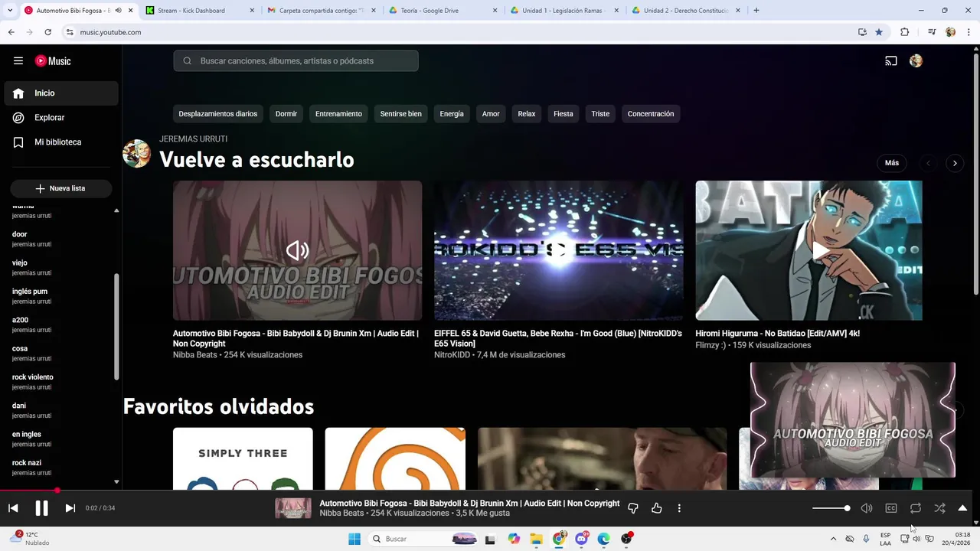Skip to the previous track
The width and height of the screenshot is (980, 551).
point(13,508)
